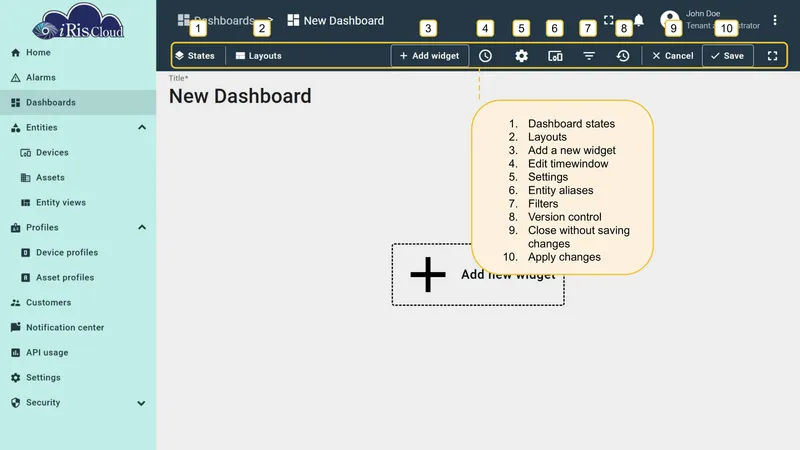800x450 pixels.
Task: Open the notifications bell icon
Action: click(x=639, y=20)
